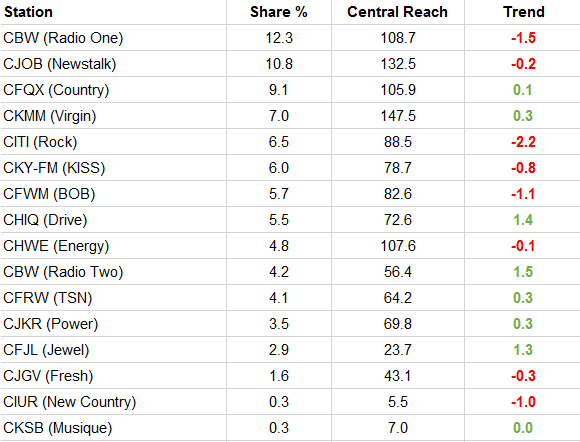This screenshot has width=580, height=442.
Task: Click the CHIQ (Drive) trend value 1.4
Action: point(523,220)
